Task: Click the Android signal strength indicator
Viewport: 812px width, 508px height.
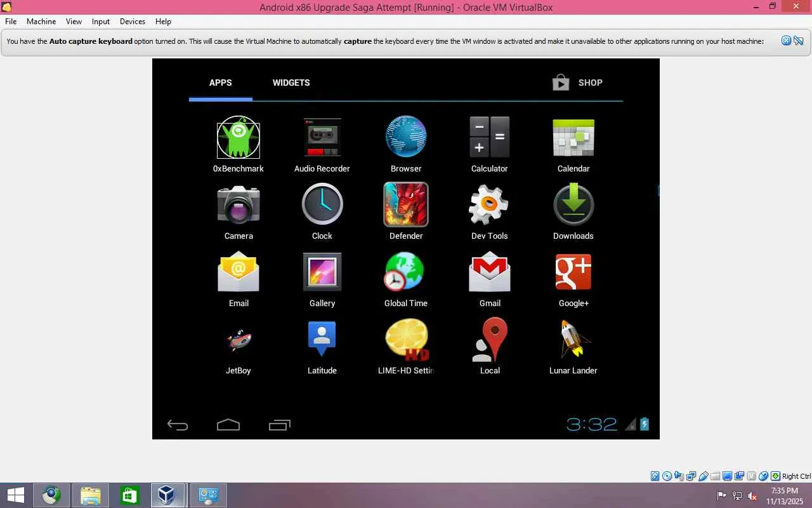Action: 631,424
